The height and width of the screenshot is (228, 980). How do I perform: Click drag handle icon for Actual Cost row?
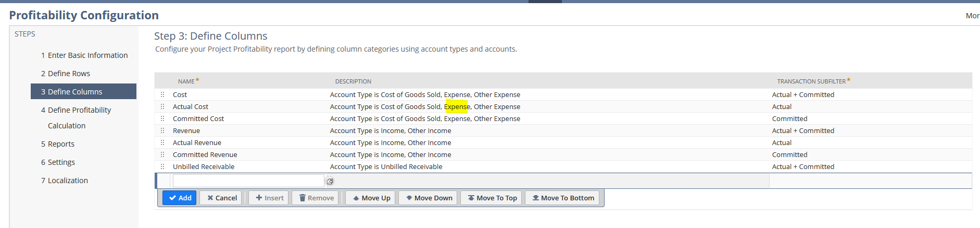(x=162, y=106)
